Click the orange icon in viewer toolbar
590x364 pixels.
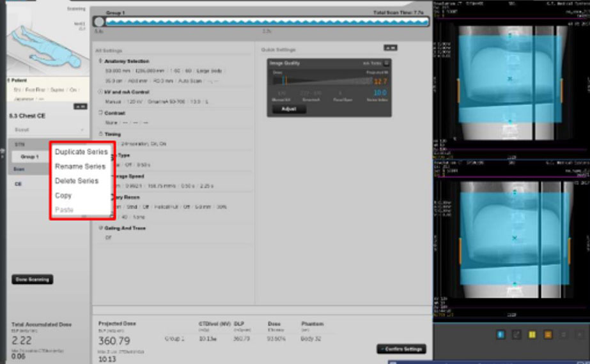point(548,334)
